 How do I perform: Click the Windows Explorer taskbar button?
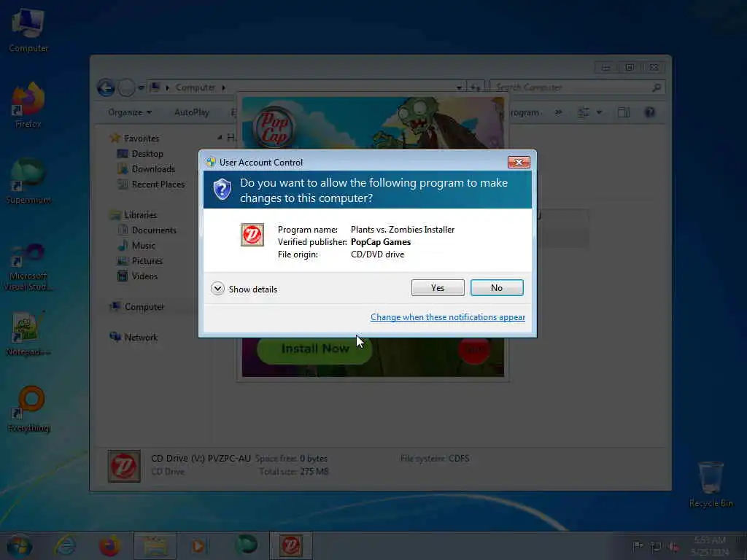(x=155, y=545)
